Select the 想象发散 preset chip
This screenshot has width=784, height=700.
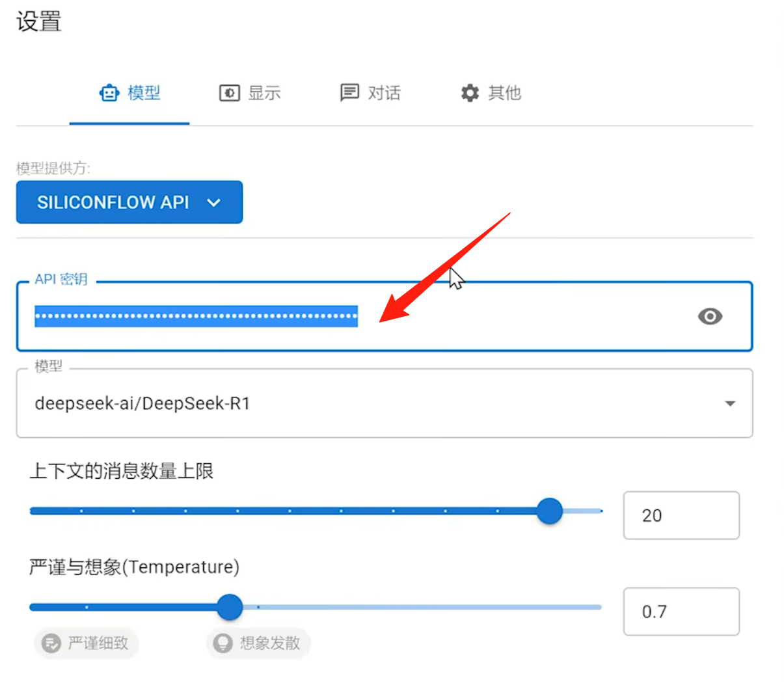click(x=258, y=643)
